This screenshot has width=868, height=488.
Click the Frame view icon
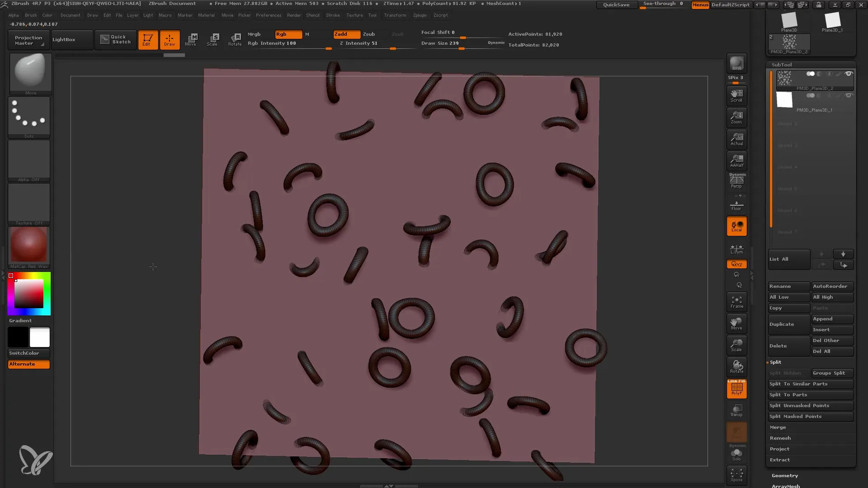click(737, 302)
